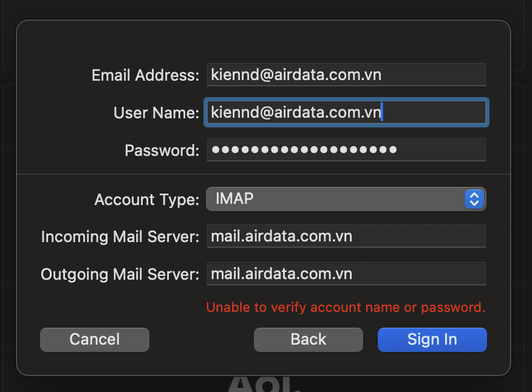The height and width of the screenshot is (392, 532).
Task: Select the Password input field
Action: click(x=346, y=150)
